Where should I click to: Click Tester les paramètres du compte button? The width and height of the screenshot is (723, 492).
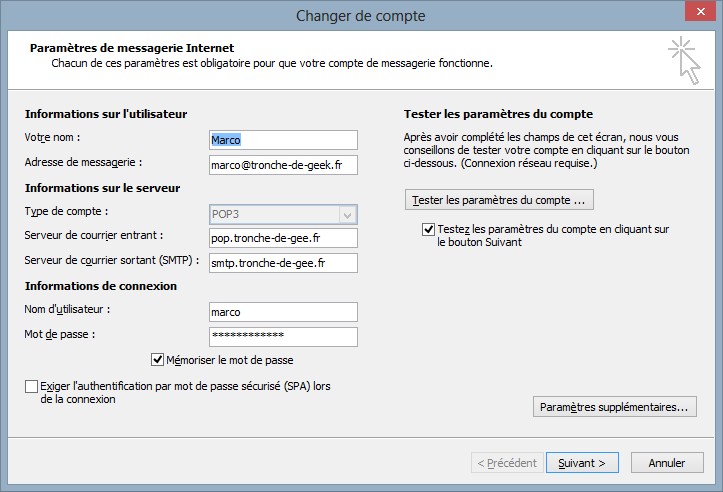(499, 200)
